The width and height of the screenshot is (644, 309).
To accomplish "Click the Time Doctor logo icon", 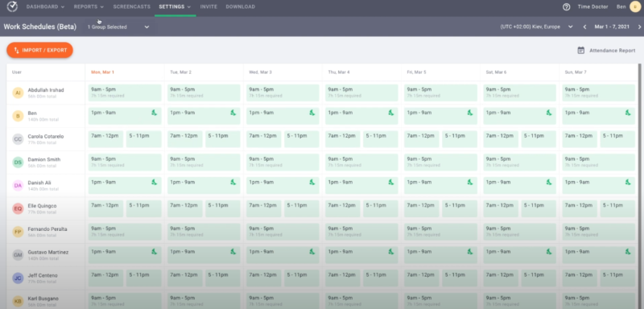I will (12, 6).
